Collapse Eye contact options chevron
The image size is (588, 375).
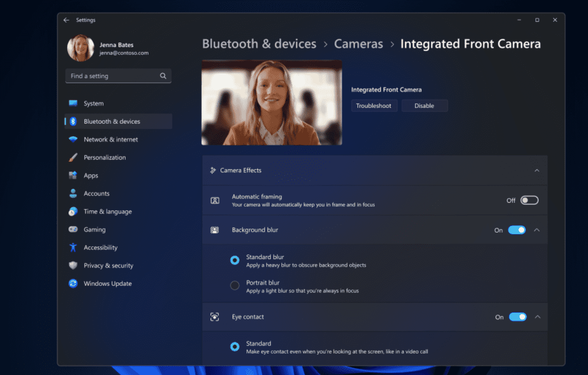(x=538, y=317)
